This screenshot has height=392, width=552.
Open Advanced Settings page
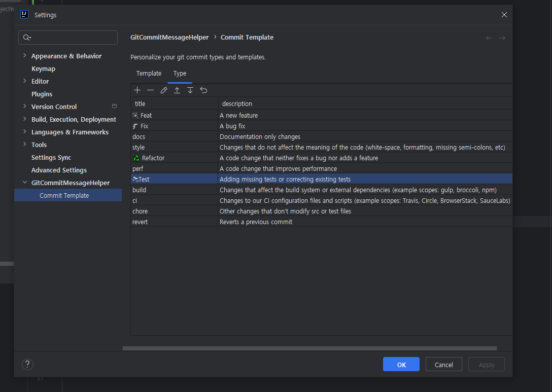pos(59,170)
